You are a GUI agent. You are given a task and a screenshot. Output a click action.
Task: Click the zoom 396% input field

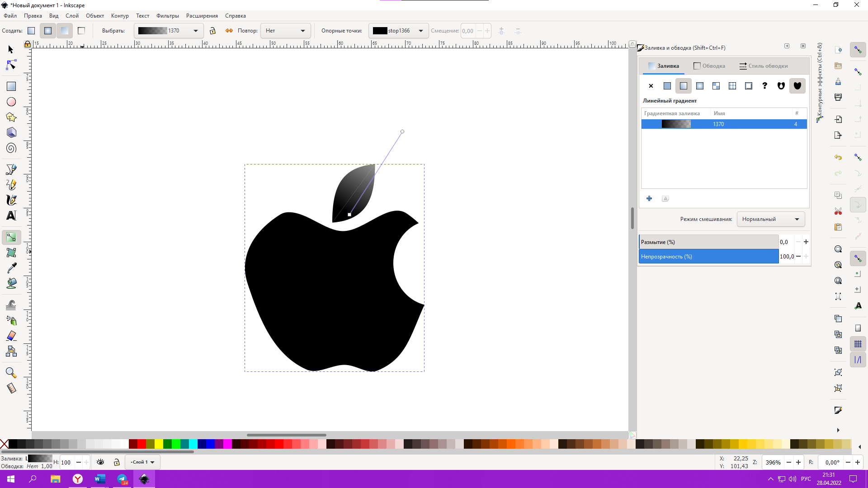pyautogui.click(x=773, y=462)
